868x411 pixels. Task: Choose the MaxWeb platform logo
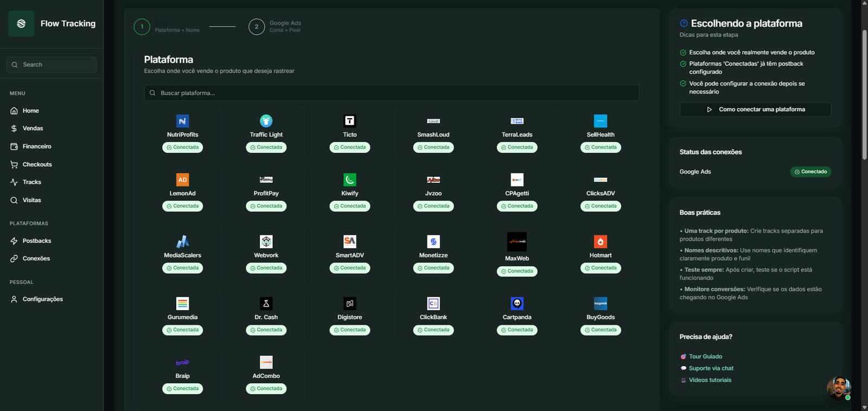(517, 241)
